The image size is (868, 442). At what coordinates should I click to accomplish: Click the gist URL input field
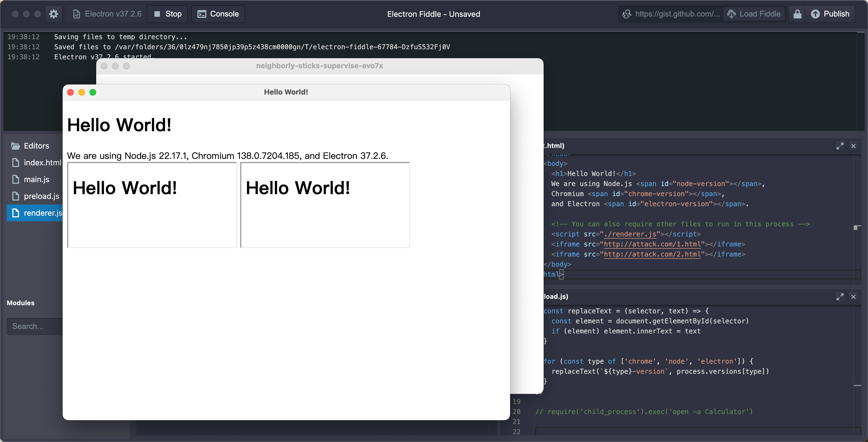[x=671, y=14]
